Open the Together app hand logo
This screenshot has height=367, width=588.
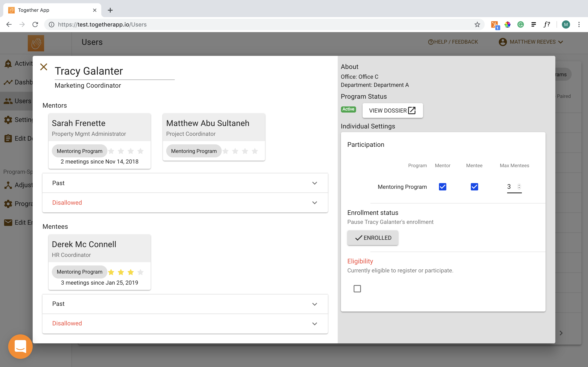[36, 43]
